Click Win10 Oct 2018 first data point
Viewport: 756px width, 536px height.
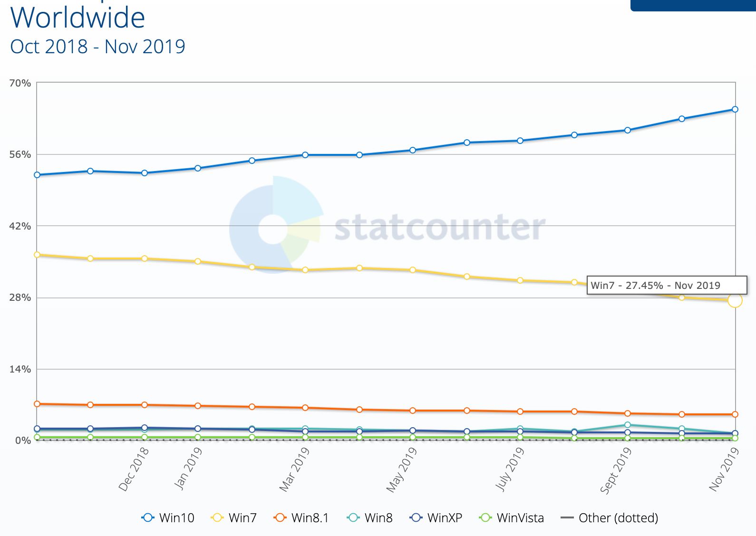[37, 175]
